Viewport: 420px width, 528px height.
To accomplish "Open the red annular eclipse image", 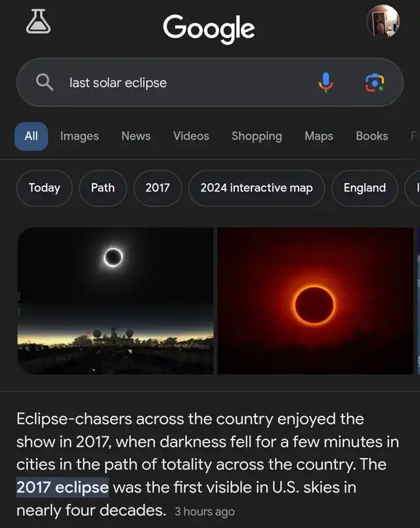I will pos(316,300).
